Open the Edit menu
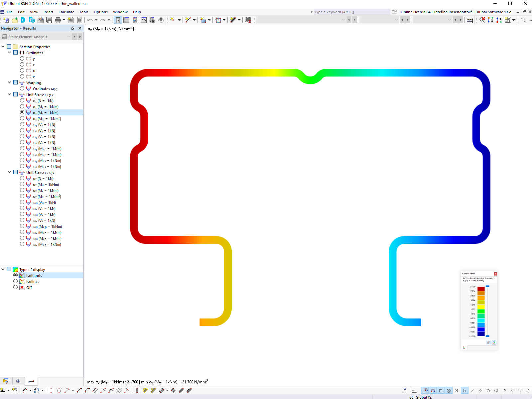The height and width of the screenshot is (399, 532). point(21,12)
